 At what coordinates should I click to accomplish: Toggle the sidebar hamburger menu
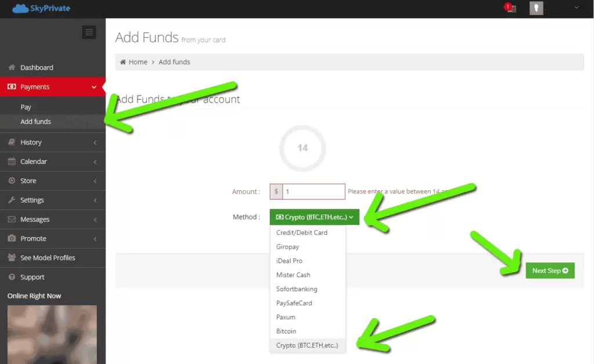click(x=89, y=32)
